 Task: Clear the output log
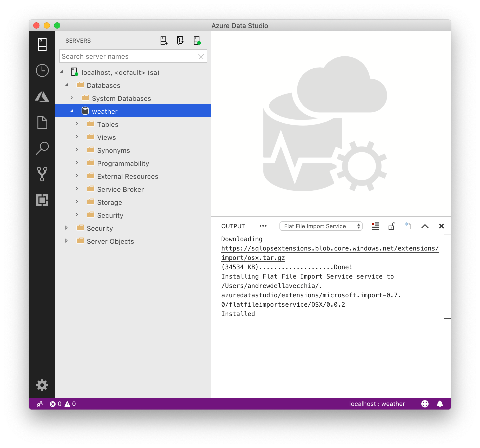coord(375,226)
